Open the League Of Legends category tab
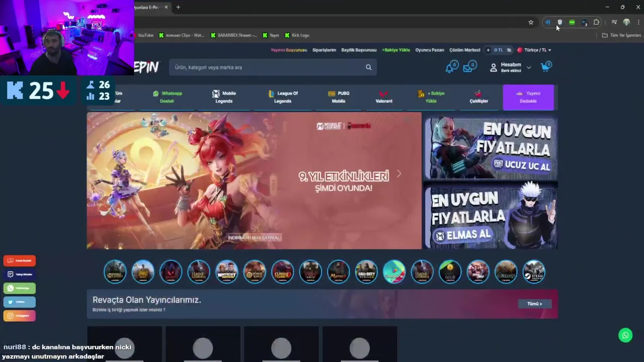The image size is (644, 362). coord(283,97)
